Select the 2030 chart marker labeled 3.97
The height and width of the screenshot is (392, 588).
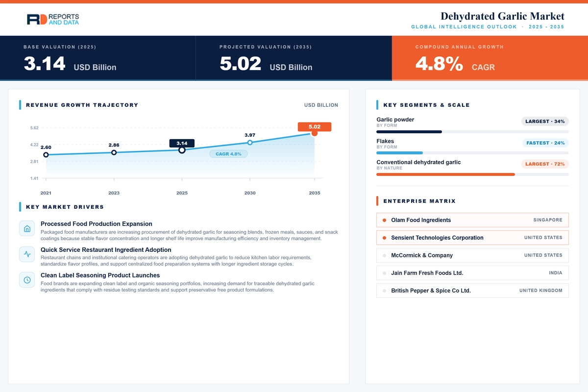pyautogui.click(x=250, y=143)
